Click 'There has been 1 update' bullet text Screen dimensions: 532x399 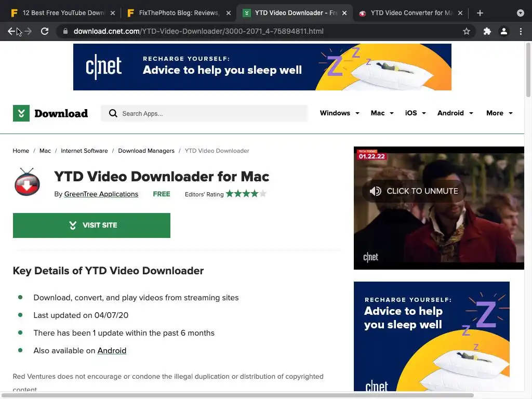[124, 333]
